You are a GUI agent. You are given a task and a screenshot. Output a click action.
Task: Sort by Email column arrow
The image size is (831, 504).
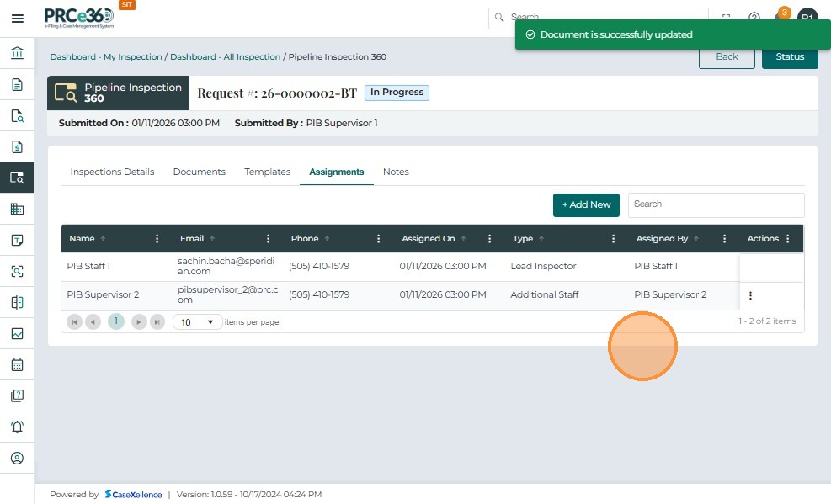[212, 239]
